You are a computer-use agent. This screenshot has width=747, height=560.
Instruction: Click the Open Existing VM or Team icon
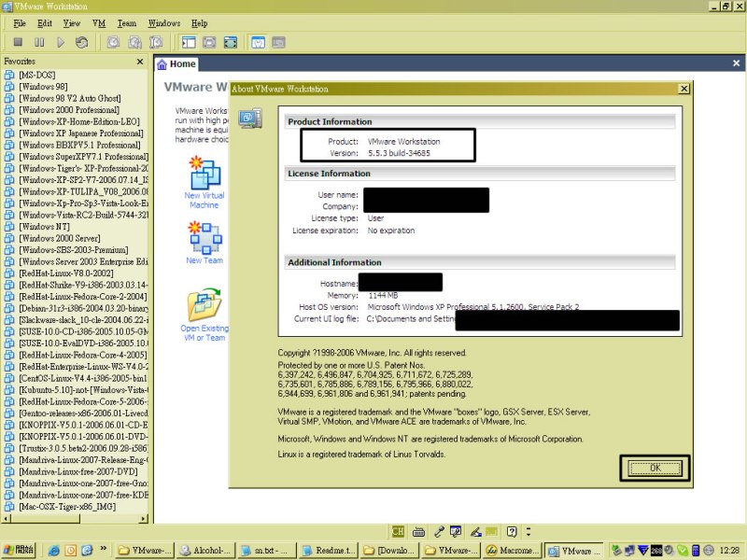(x=204, y=305)
